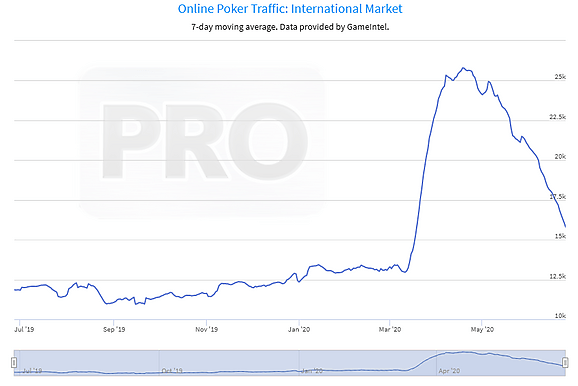Viewport: 578px width, 386px height.
Task: Click the May '20 x-axis label
Action: pos(482,329)
